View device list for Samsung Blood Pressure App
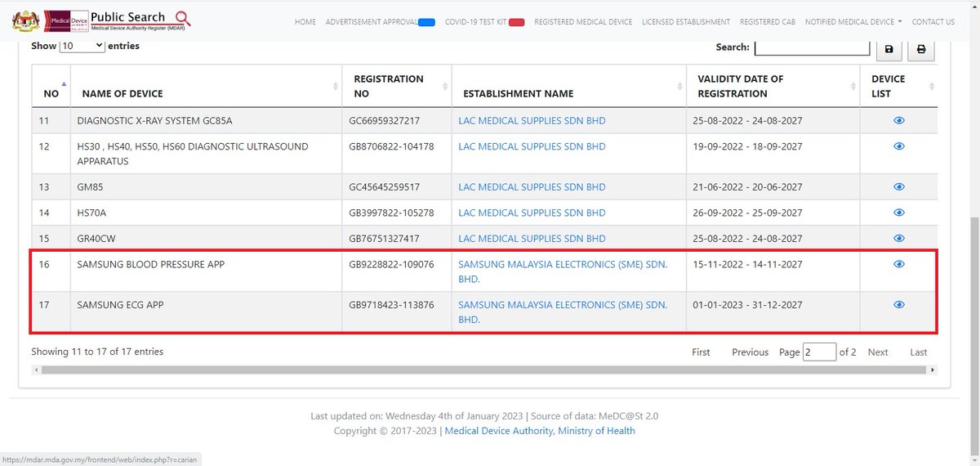Image resolution: width=980 pixels, height=466 pixels. click(899, 264)
